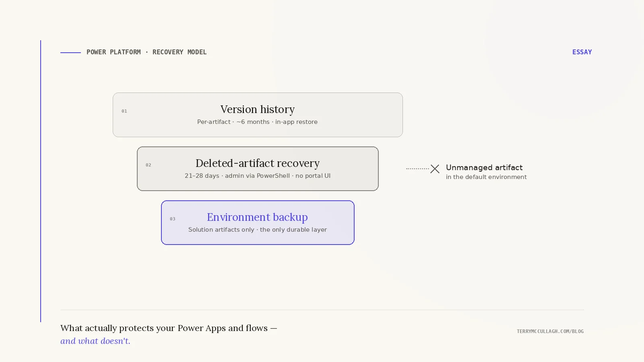Viewport: 644px width, 362px height.
Task: Select the Environment backup card heading
Action: [x=258, y=217]
